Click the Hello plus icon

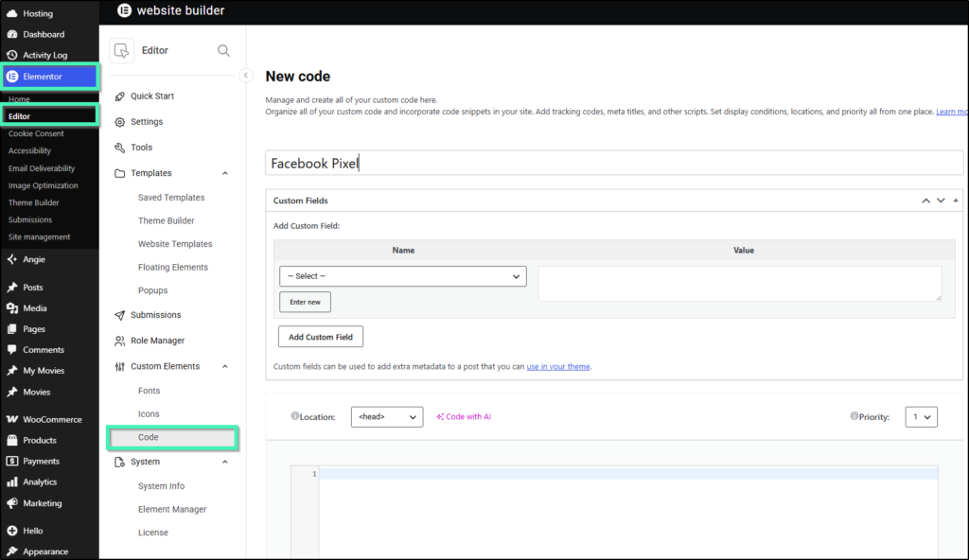[11, 531]
